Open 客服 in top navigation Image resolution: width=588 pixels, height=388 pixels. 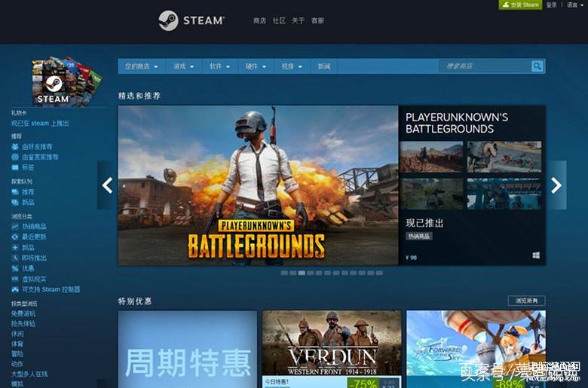pos(317,20)
